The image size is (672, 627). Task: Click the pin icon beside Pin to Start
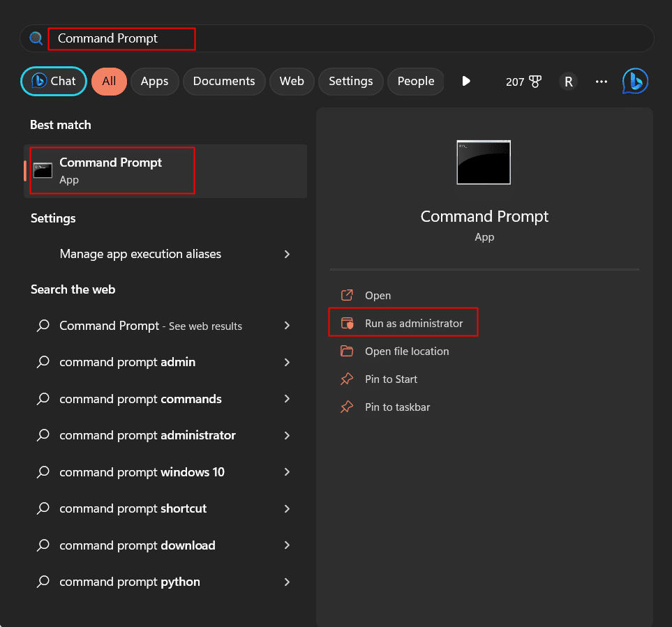347,379
